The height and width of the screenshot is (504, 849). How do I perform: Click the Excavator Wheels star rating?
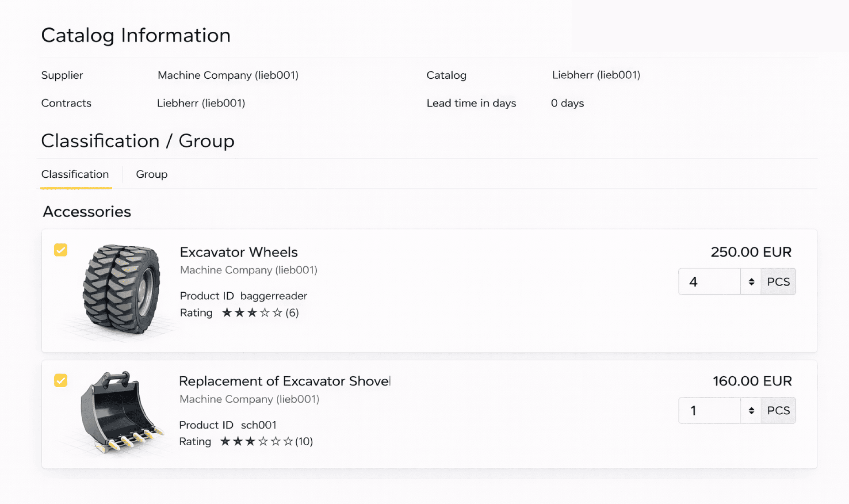(x=252, y=313)
